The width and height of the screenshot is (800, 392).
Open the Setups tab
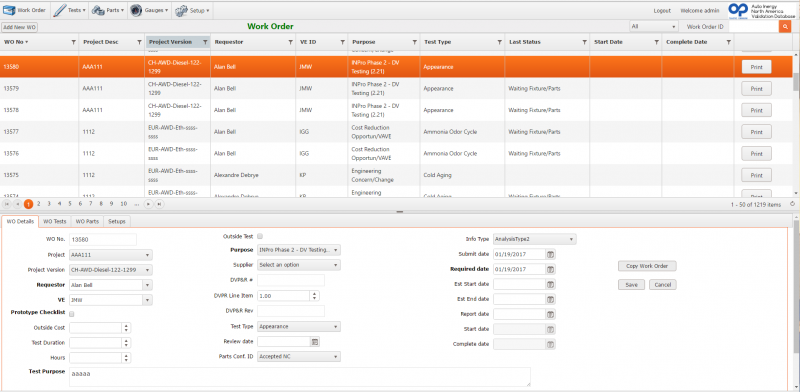(x=117, y=222)
